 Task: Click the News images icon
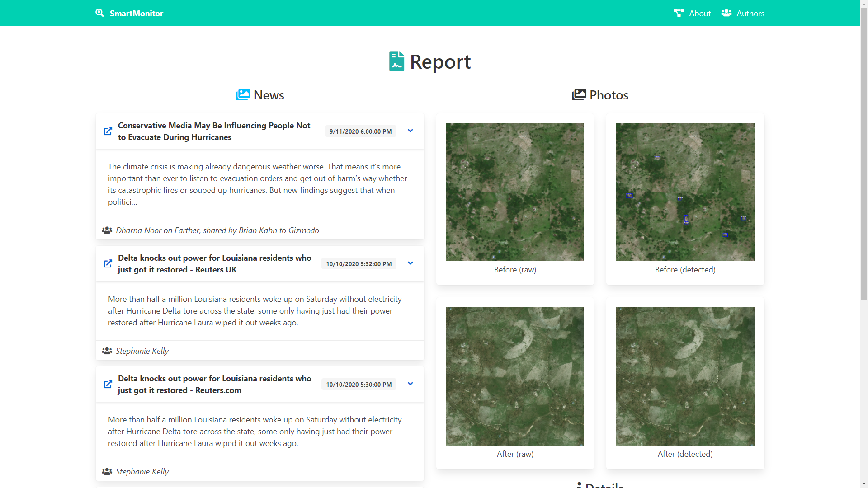coord(243,95)
